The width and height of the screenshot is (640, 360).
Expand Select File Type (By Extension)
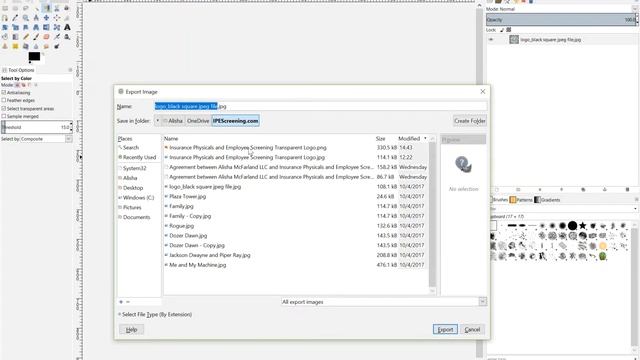click(x=155, y=314)
